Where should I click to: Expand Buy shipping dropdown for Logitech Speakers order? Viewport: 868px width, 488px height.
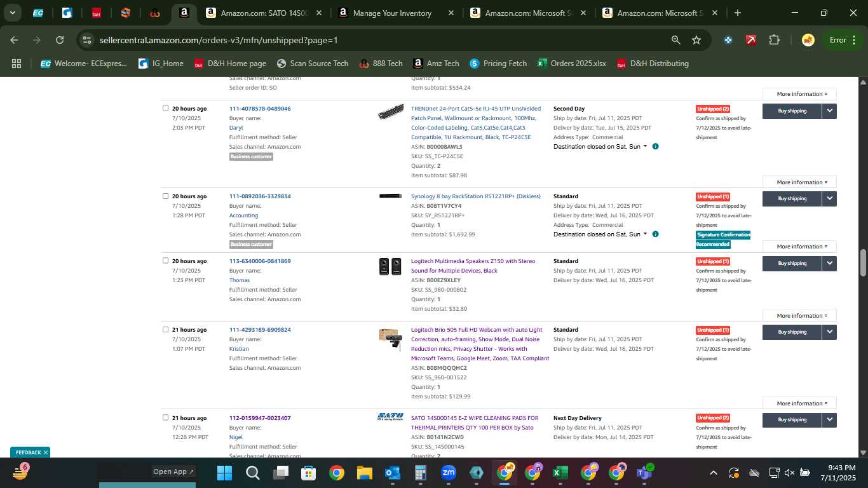829,263
